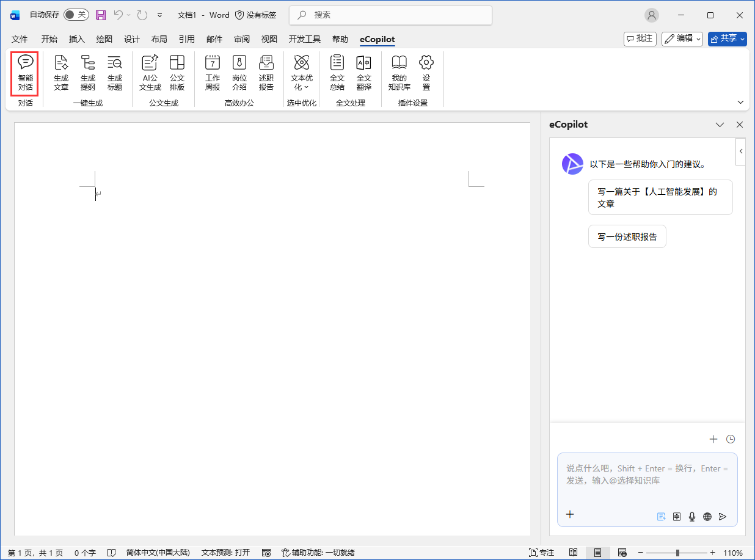
Task: Open the 审阅 ribbon tab
Action: pyautogui.click(x=242, y=39)
